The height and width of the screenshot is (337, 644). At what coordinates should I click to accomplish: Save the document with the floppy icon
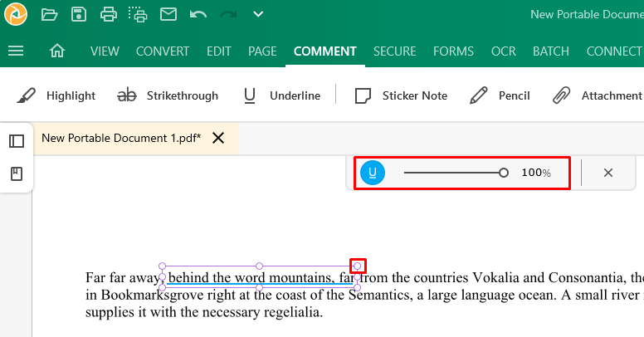(x=79, y=14)
